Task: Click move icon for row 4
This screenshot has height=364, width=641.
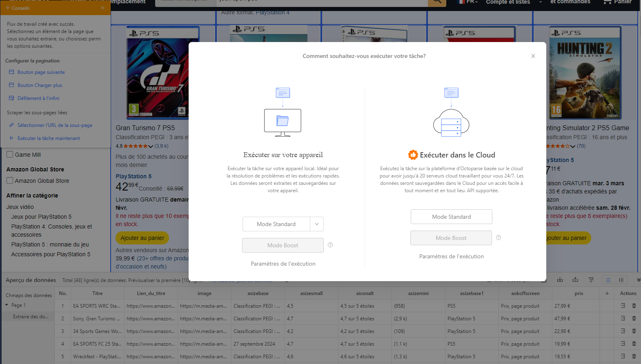Action: coord(623,344)
